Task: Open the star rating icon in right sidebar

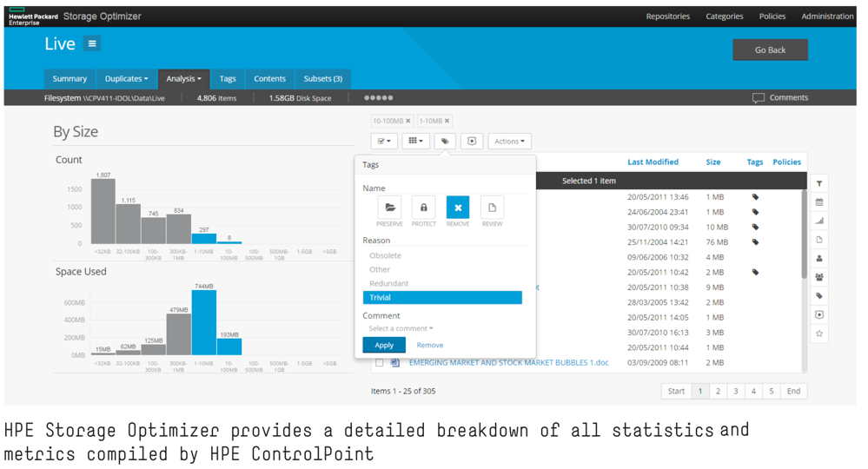Action: tap(819, 334)
